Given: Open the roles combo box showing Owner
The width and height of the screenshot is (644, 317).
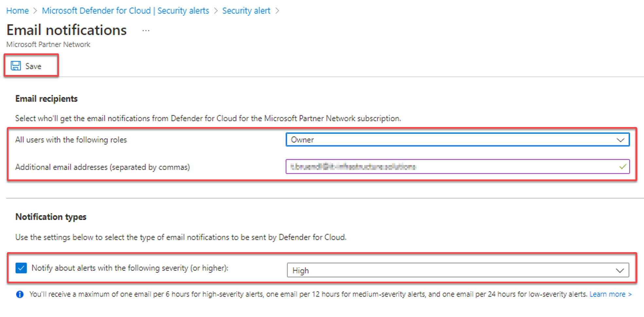Looking at the screenshot, I should click(457, 140).
